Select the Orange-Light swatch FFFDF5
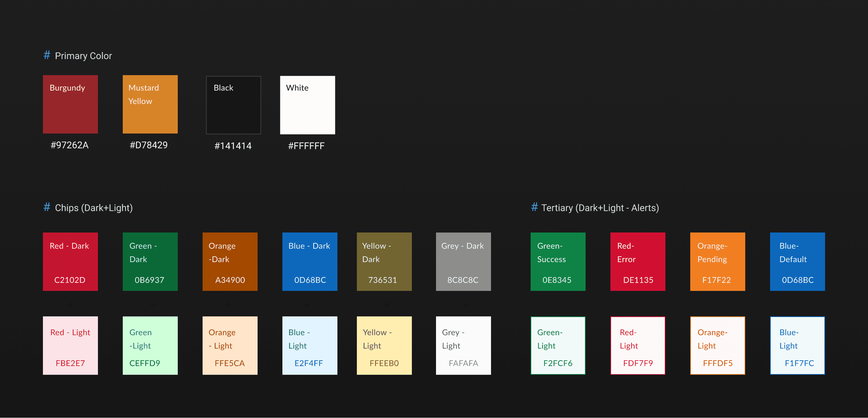The height and width of the screenshot is (418, 868). [717, 345]
